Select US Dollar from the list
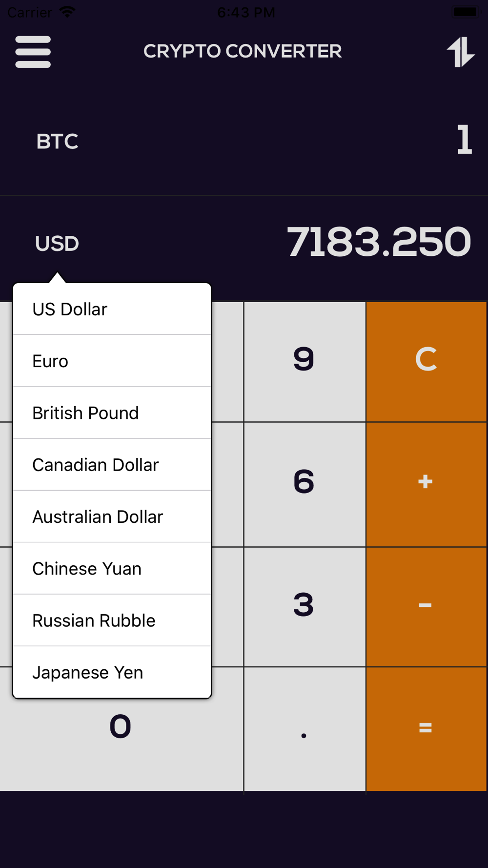Viewport: 488px width, 868px height. [x=112, y=309]
